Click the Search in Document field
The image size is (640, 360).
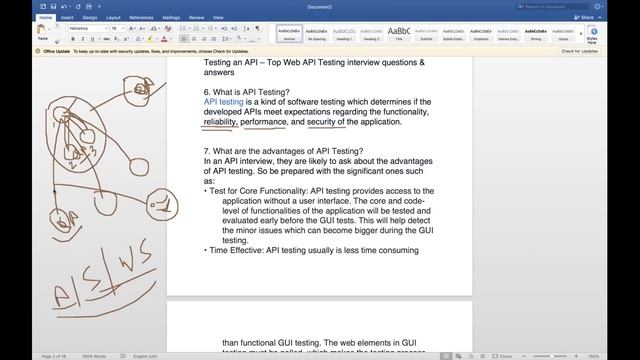point(552,7)
